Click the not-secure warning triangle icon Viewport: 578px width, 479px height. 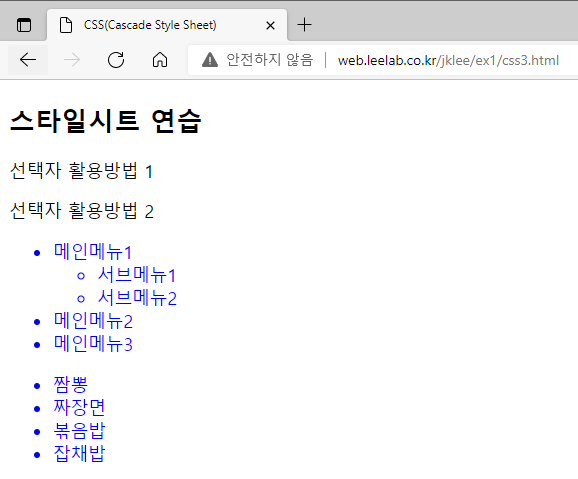coord(210,60)
